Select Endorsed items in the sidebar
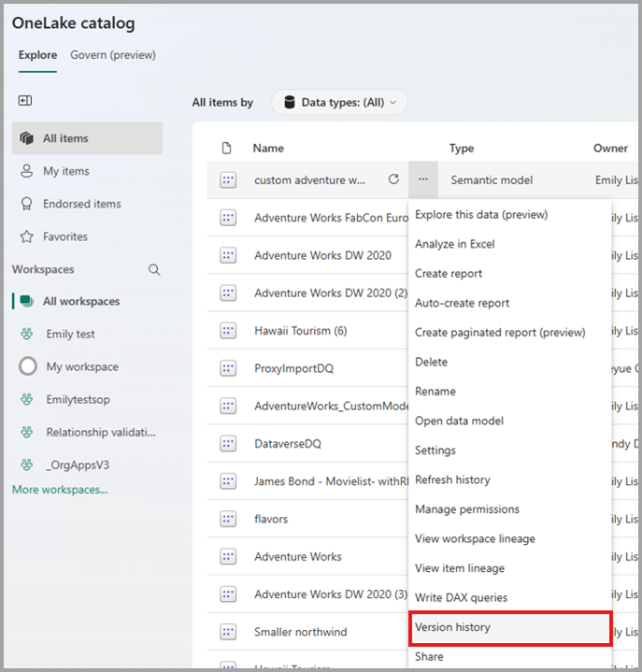This screenshot has height=672, width=642. click(x=88, y=204)
